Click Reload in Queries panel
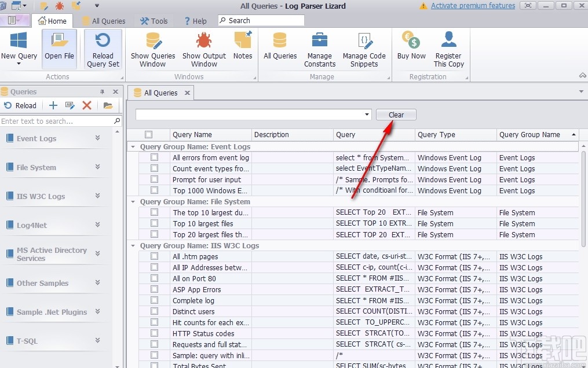Screen dimensions: 588x368 tap(20, 105)
